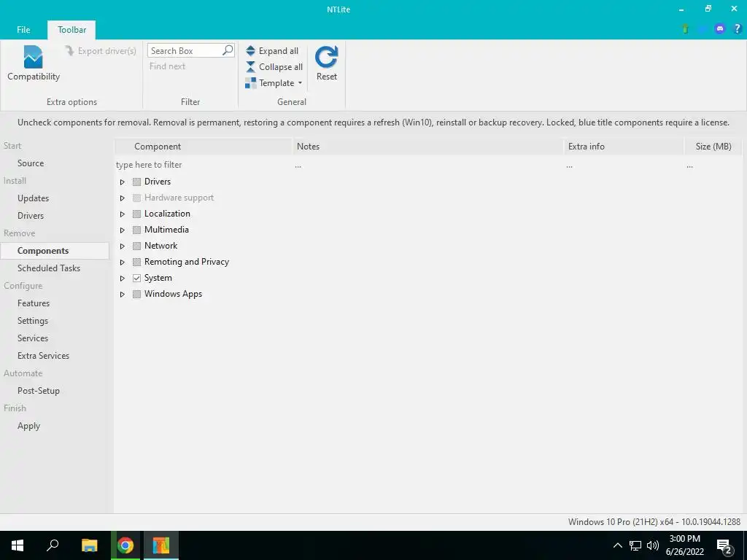Open the Post-Setup page

[38, 391]
